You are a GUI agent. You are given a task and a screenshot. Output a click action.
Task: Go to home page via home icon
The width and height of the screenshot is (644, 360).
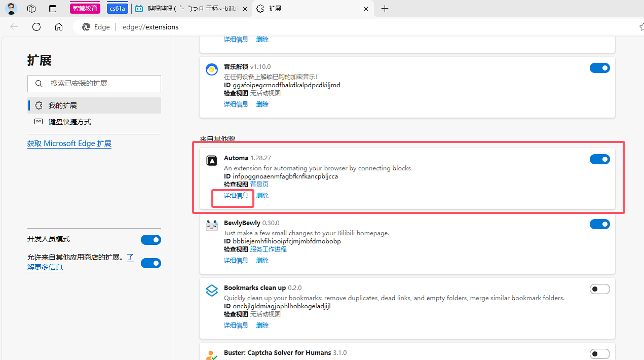click(x=59, y=27)
